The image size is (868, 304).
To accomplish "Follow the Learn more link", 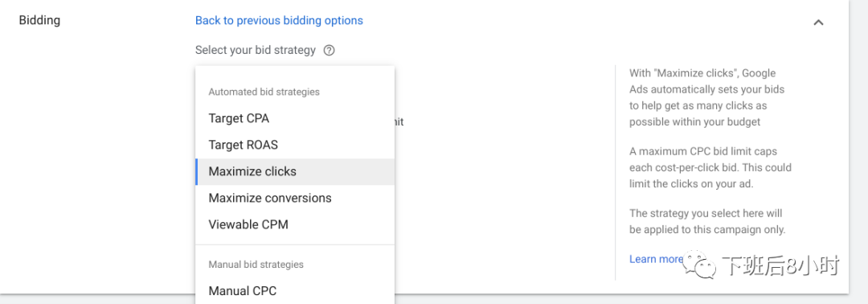I will pyautogui.click(x=656, y=259).
